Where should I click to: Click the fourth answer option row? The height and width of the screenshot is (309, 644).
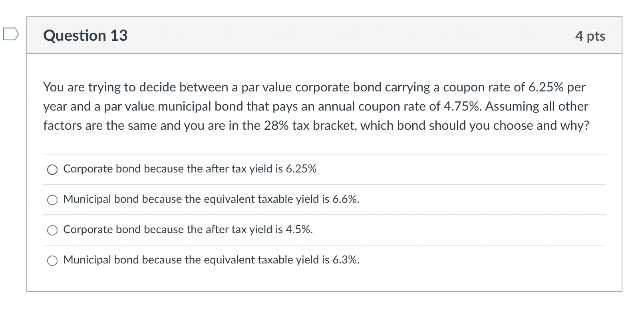[211, 260]
